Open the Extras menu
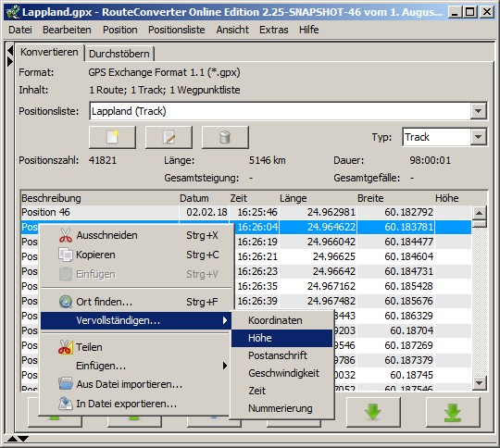The image size is (500, 448). coord(273,30)
